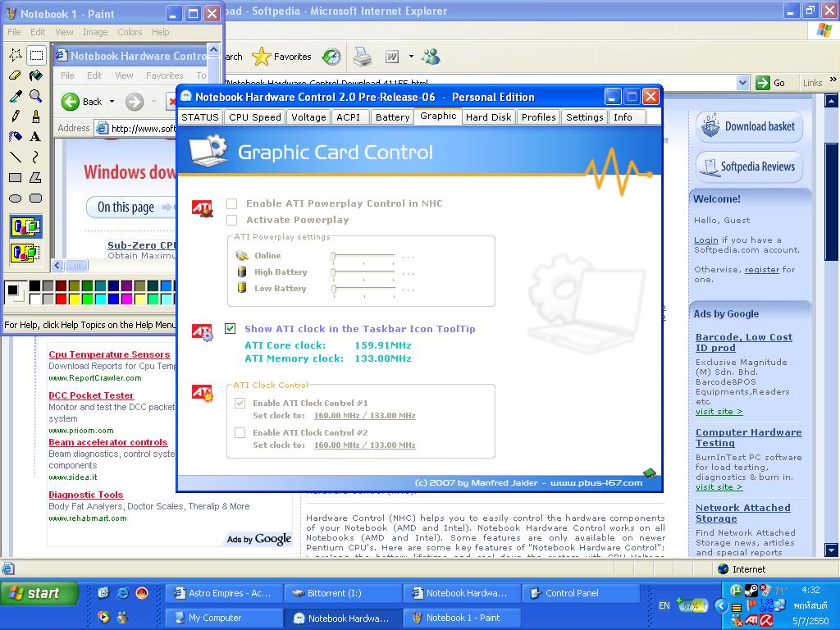This screenshot has height=630, width=840.
Task: Go to the Voltage tab
Action: (308, 117)
